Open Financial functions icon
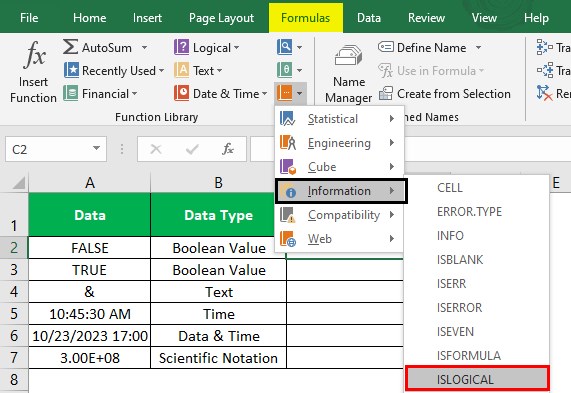This screenshot has width=571, height=393. tap(70, 93)
